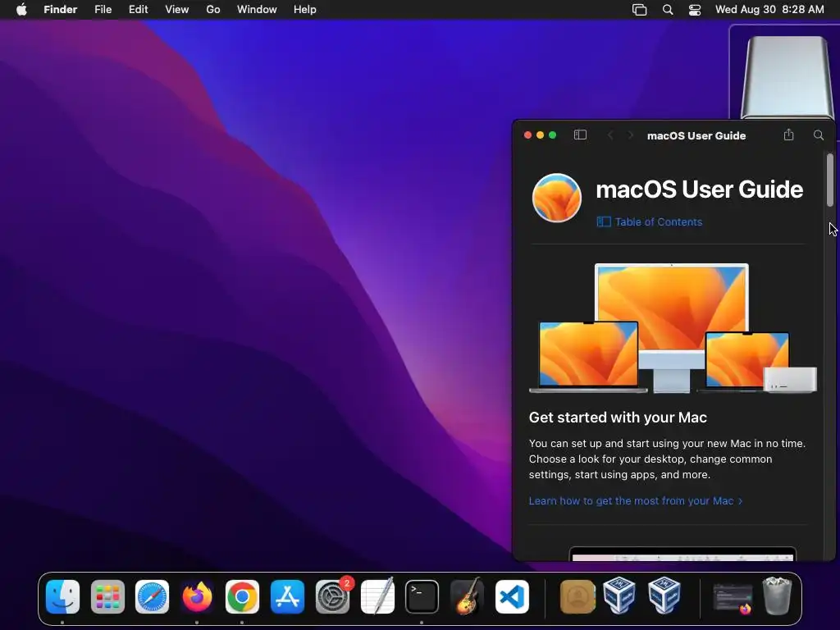
Task: Click the date and time in menu bar
Action: (769, 10)
